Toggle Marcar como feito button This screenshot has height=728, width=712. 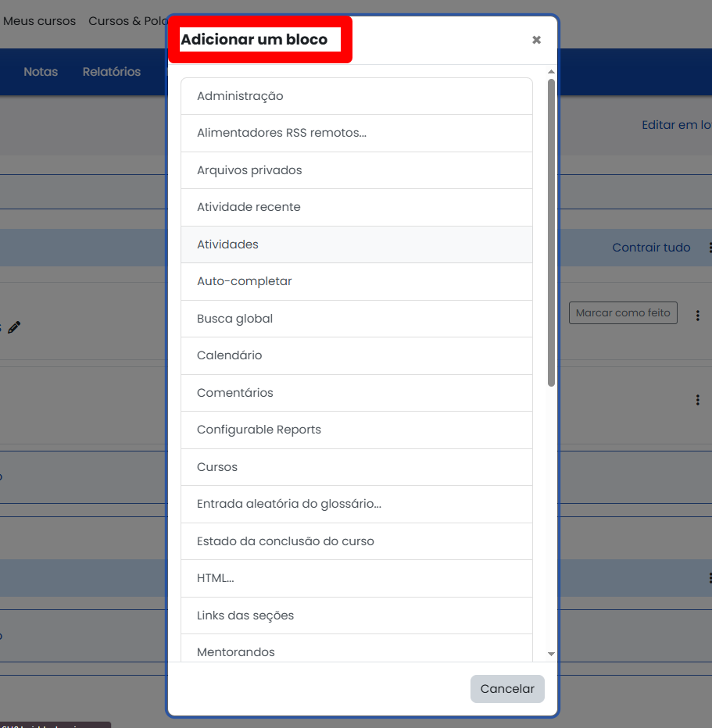point(623,313)
